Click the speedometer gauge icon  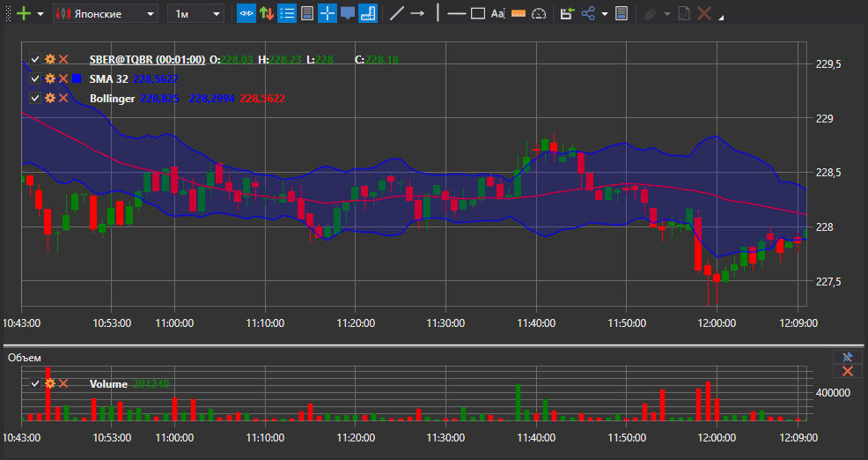539,13
